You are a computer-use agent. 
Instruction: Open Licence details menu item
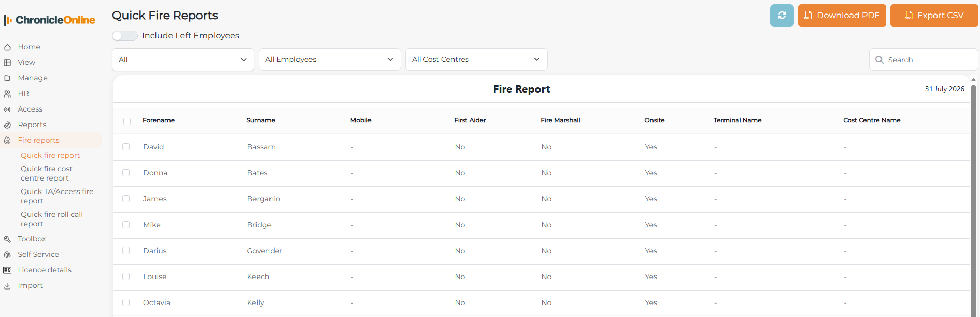[x=45, y=270]
